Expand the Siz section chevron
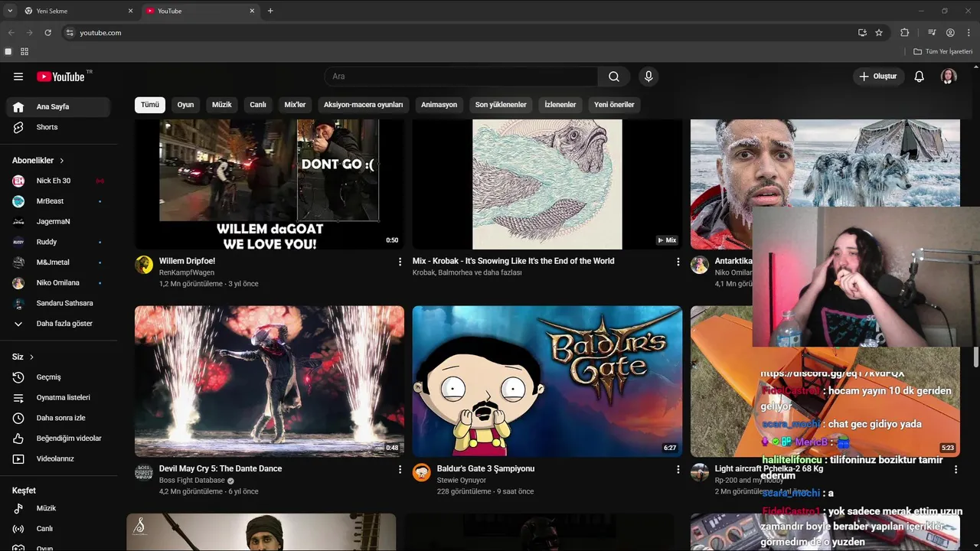 [x=31, y=357]
